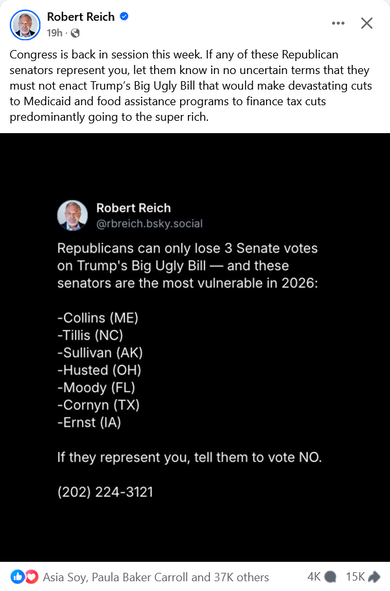Click the 19h post timestamp
The image size is (390, 591).
(54, 33)
